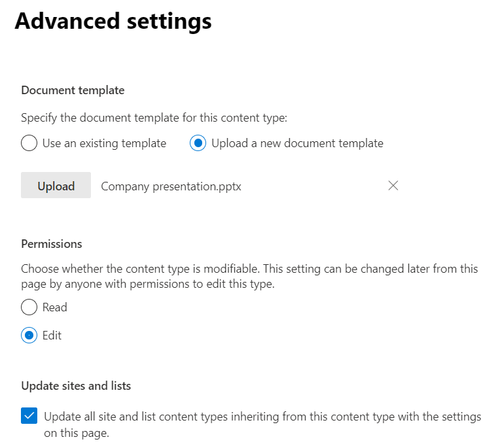This screenshot has height=448, width=496.
Task: Click the Company presentation.pptx file name
Action: (x=171, y=186)
